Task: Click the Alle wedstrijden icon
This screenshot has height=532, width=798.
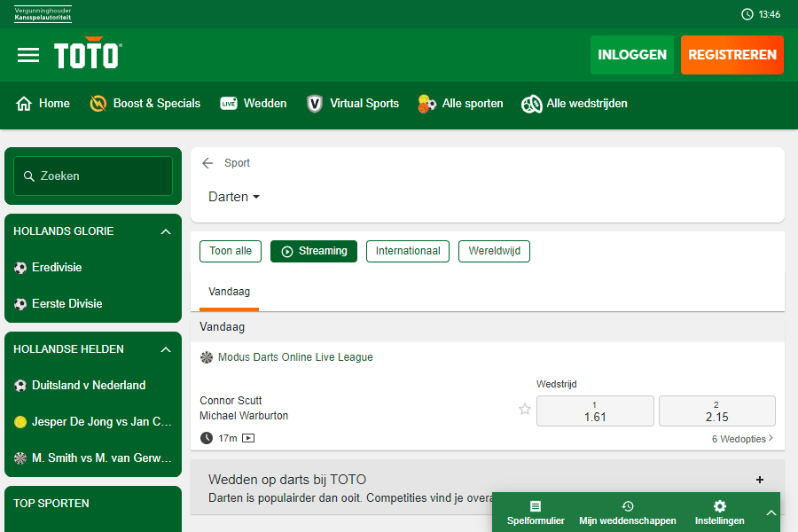Action: (531, 104)
